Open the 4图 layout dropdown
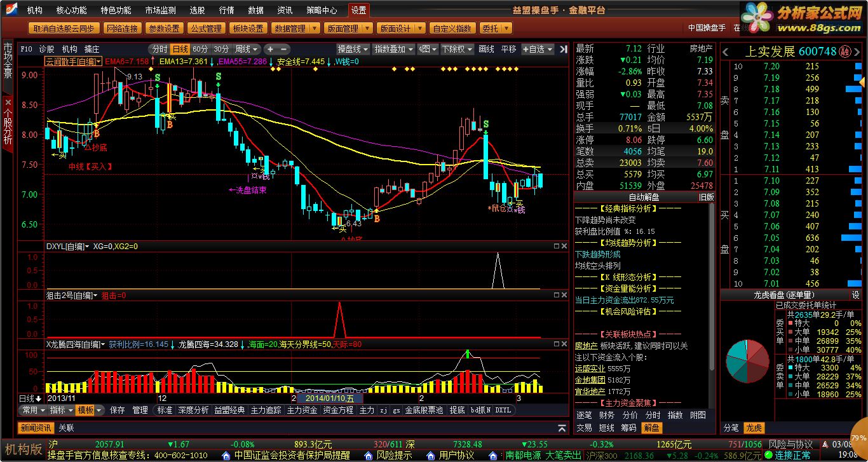This screenshot has height=462, width=868. pos(428,49)
